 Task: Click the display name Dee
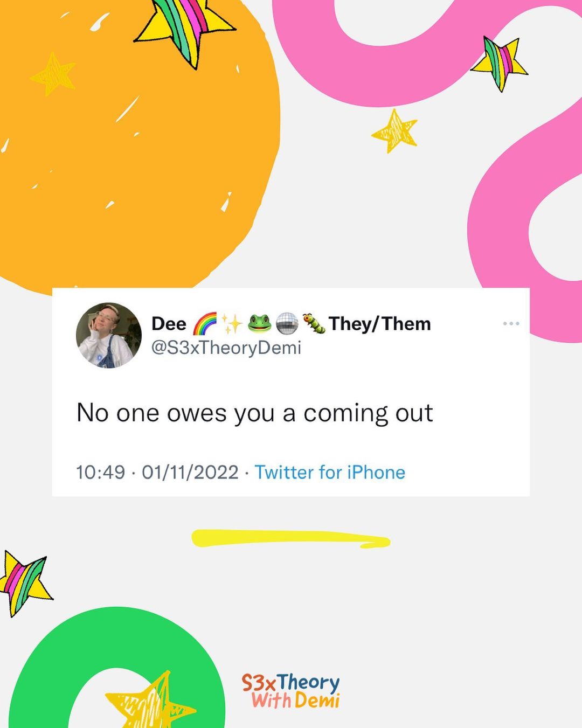pyautogui.click(x=169, y=324)
